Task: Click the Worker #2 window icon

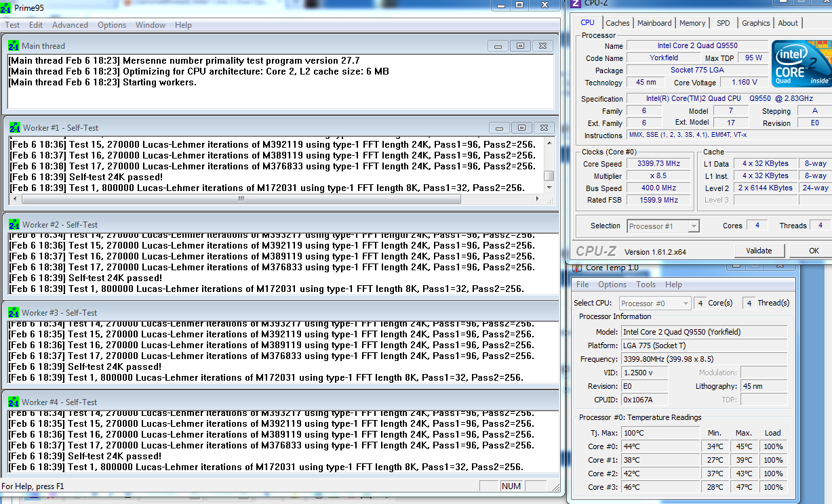Action: tap(13, 224)
